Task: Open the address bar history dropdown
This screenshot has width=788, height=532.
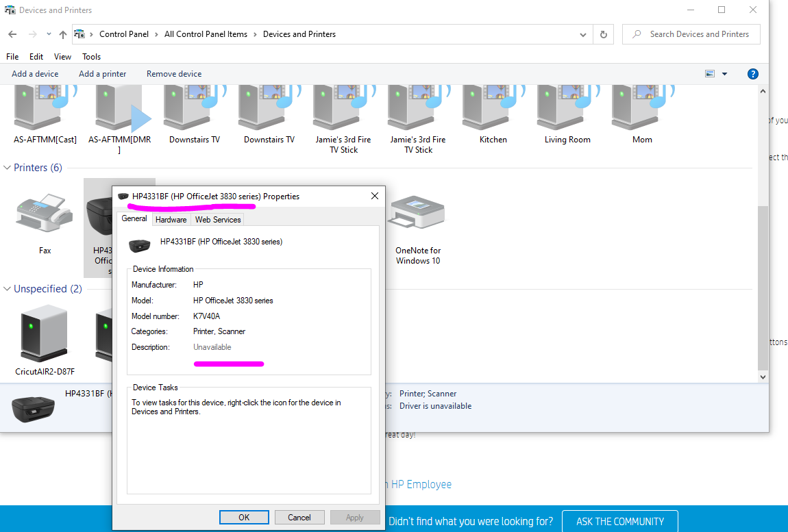Action: click(x=582, y=35)
